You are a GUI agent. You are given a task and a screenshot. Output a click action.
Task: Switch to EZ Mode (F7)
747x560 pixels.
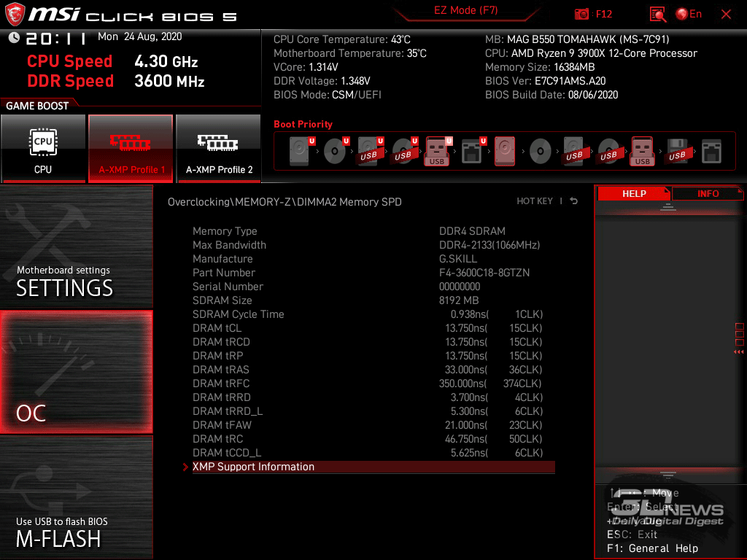click(465, 10)
